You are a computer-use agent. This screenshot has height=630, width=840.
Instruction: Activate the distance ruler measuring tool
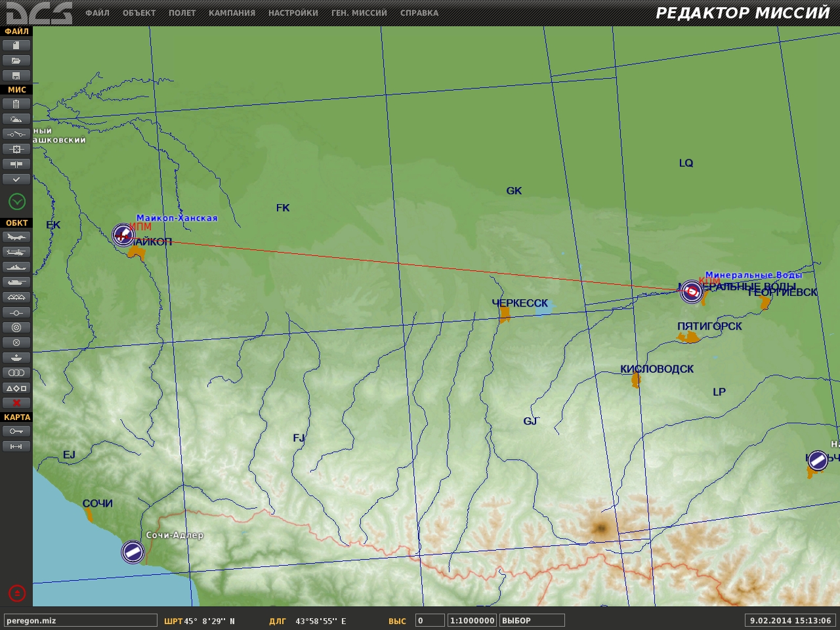16,446
